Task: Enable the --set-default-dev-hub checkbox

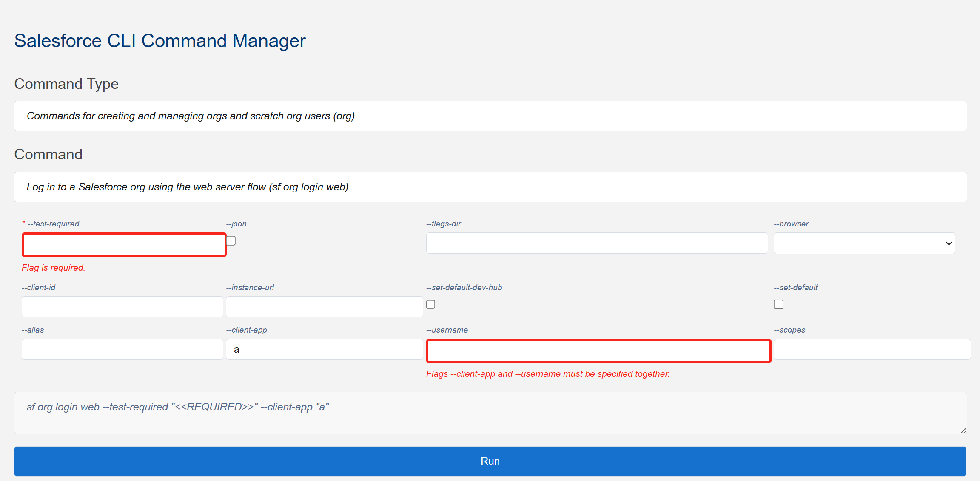Action: point(431,305)
